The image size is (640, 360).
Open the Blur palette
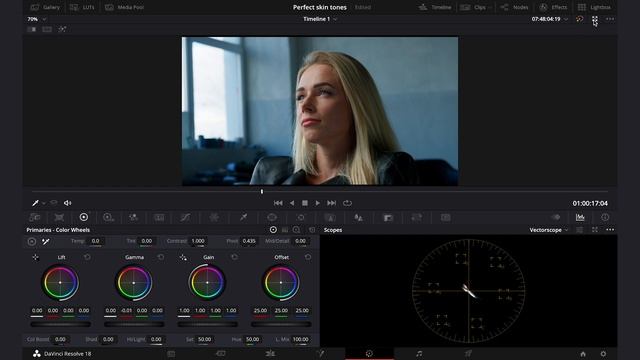[358, 218]
